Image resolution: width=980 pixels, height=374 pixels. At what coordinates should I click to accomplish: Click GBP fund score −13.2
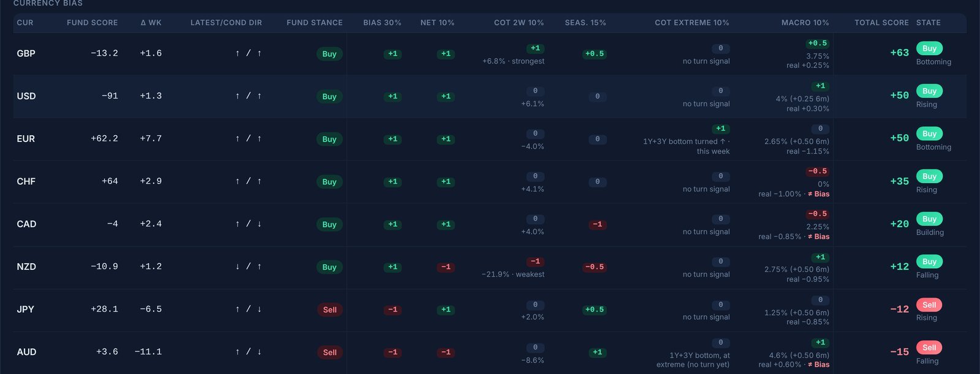(104, 53)
